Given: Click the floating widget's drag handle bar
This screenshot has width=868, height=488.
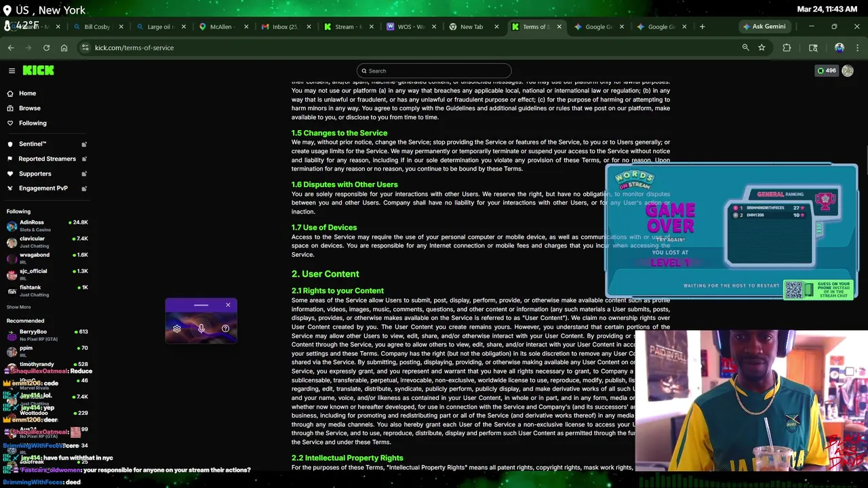Looking at the screenshot, I should pyautogui.click(x=201, y=306).
